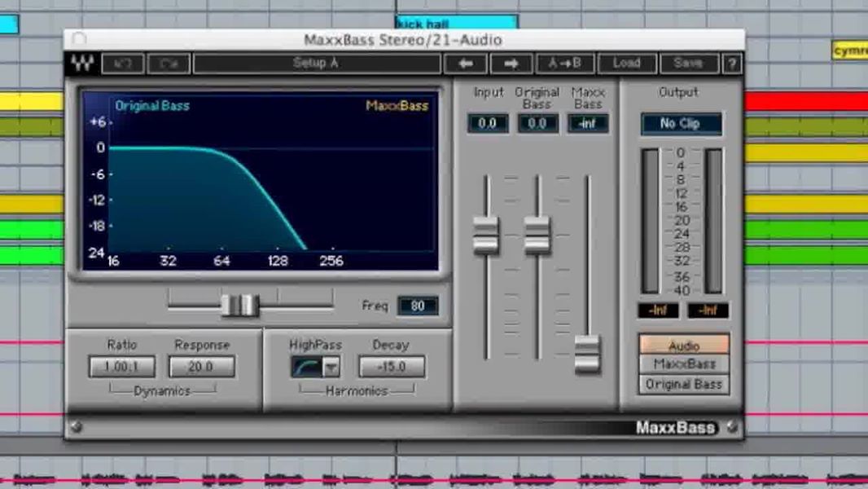868x489 pixels.
Task: Click the Input gain value field
Action: pyautogui.click(x=487, y=123)
